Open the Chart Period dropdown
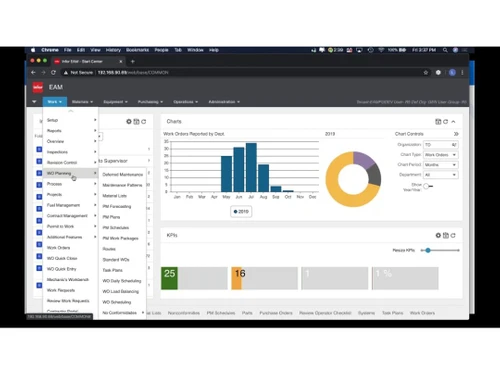 [x=440, y=165]
